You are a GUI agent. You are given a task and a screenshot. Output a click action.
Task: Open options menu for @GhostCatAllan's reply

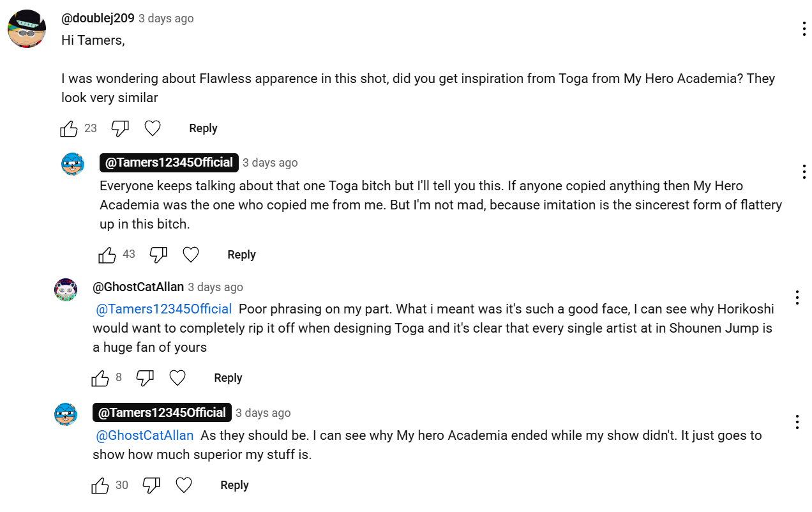click(797, 297)
